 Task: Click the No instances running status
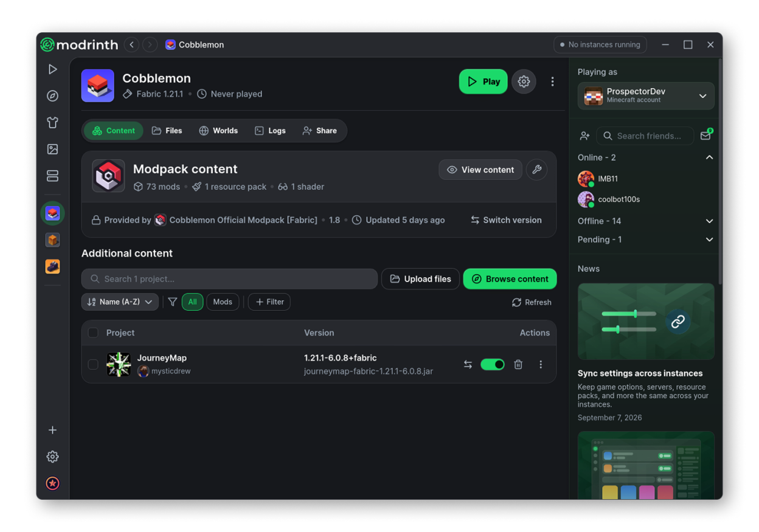[x=600, y=44]
